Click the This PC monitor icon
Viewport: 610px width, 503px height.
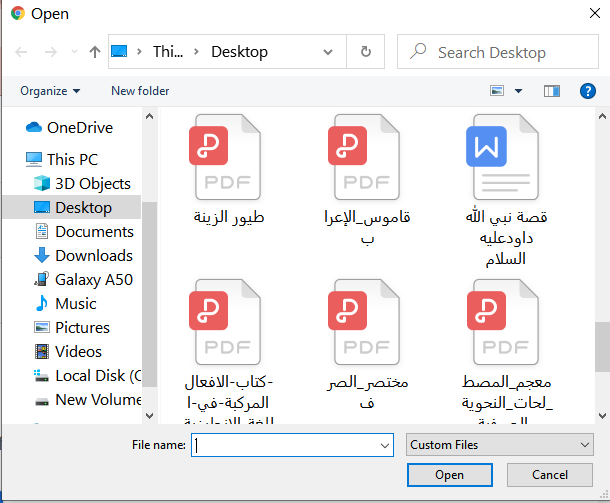(x=34, y=159)
